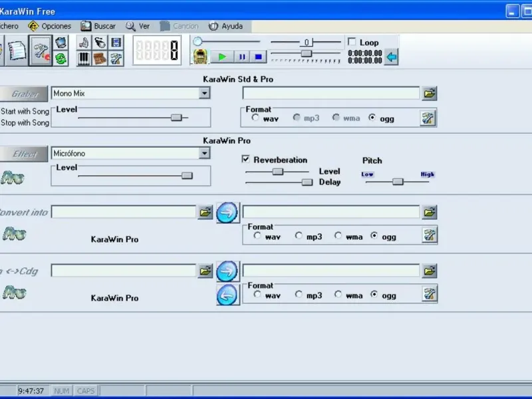Adjust the Reverberation Delay slider
This screenshot has width=532, height=399.
click(307, 182)
